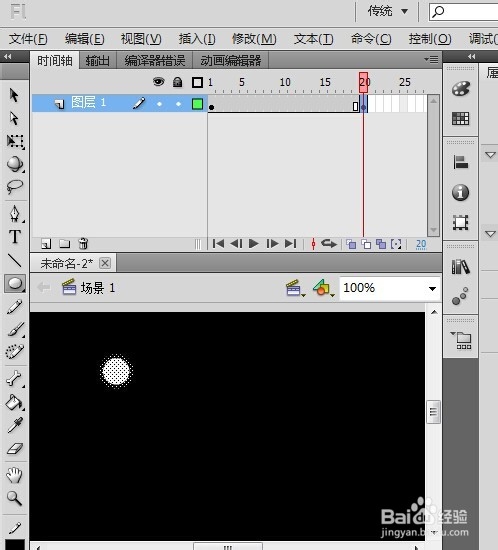The height and width of the screenshot is (550, 498).
Task: Select the Line tool
Action: [x=15, y=260]
